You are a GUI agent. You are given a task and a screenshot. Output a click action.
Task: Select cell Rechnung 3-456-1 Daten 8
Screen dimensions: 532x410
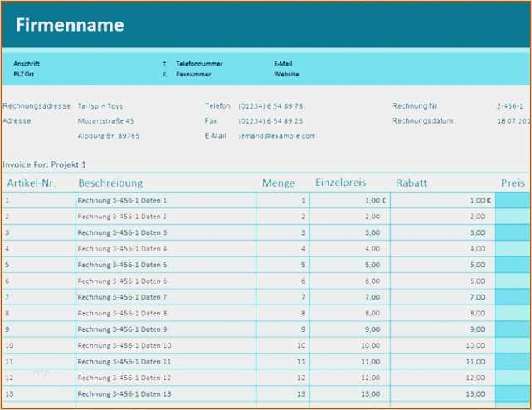point(166,313)
